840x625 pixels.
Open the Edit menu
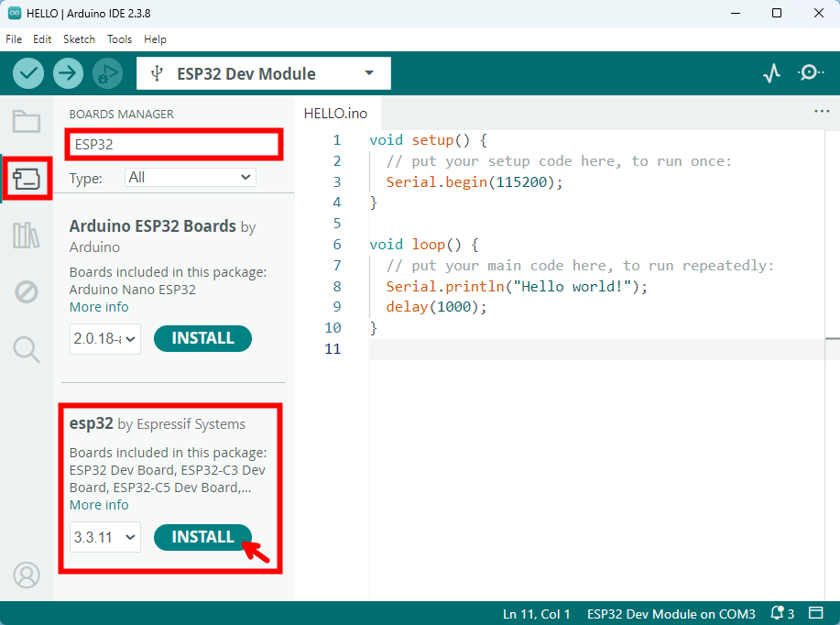[42, 39]
